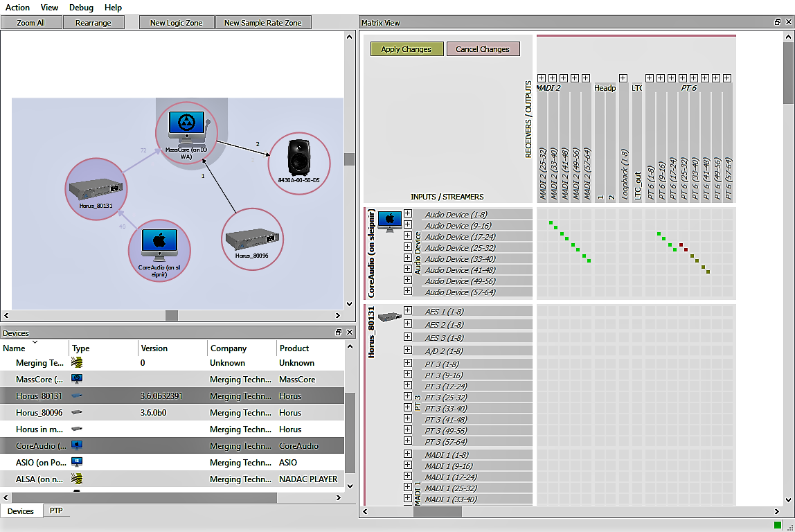Click the network map scroll down arrow

click(349, 304)
